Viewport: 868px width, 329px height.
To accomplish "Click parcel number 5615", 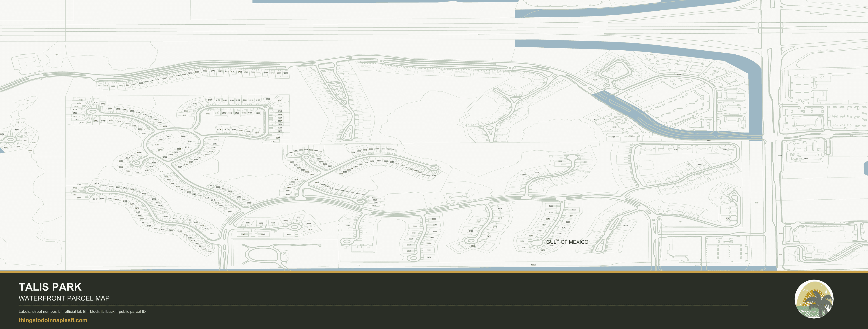I will [x=348, y=226].
